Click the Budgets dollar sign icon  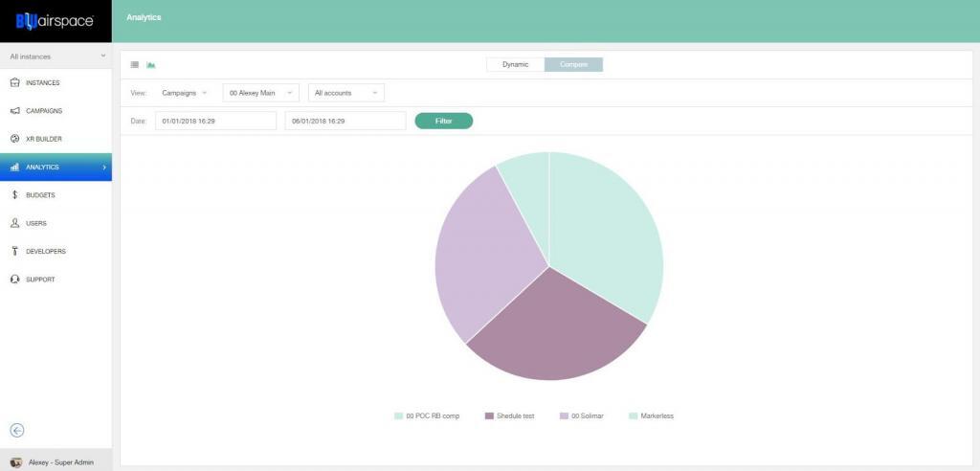(x=15, y=195)
